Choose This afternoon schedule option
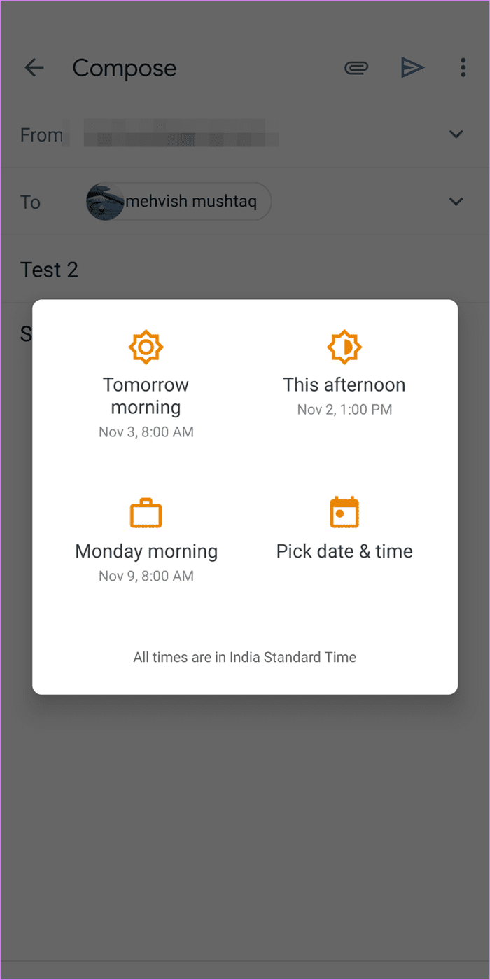490x980 pixels. 344,374
